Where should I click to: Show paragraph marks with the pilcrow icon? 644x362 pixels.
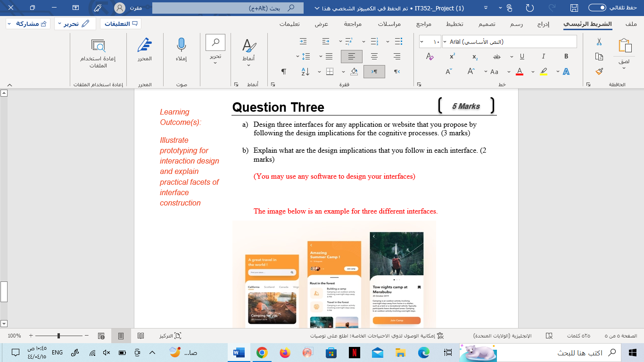click(283, 72)
